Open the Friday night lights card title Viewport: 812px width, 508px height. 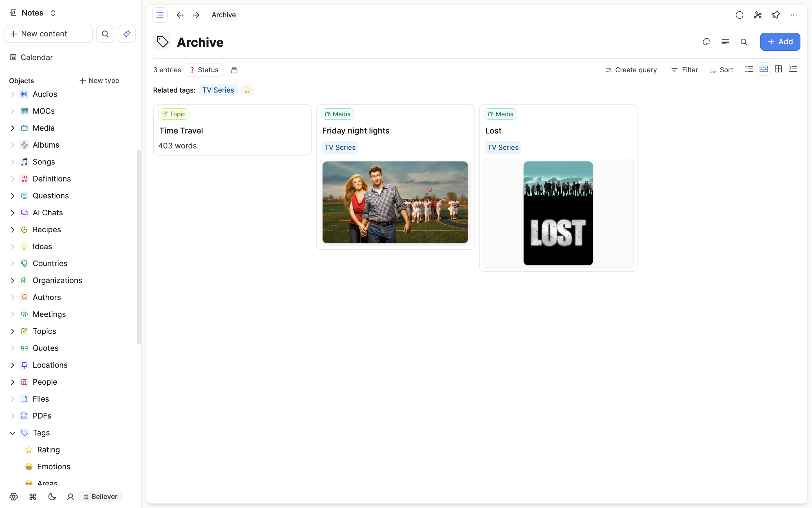coord(356,131)
